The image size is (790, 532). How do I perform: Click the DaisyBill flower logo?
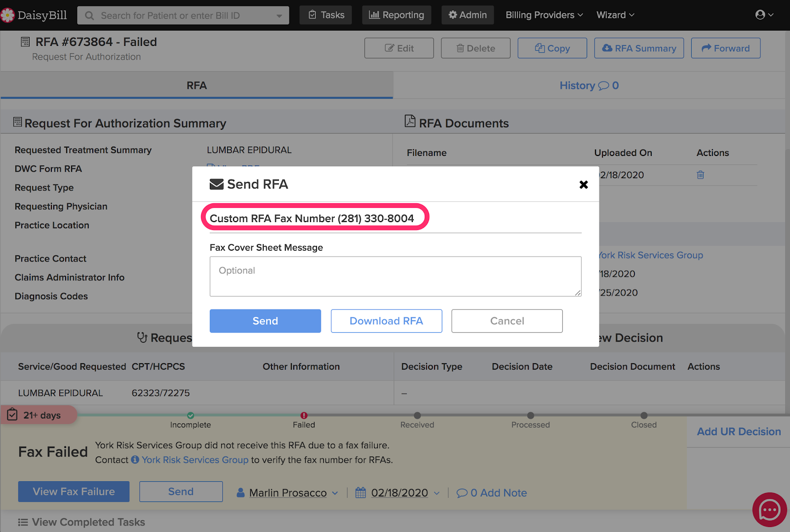coord(7,15)
